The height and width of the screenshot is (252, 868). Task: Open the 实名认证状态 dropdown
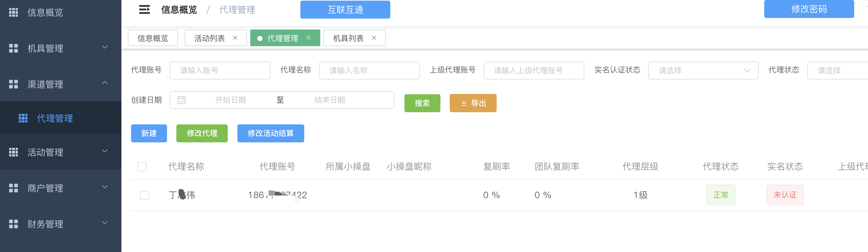pyautogui.click(x=703, y=70)
